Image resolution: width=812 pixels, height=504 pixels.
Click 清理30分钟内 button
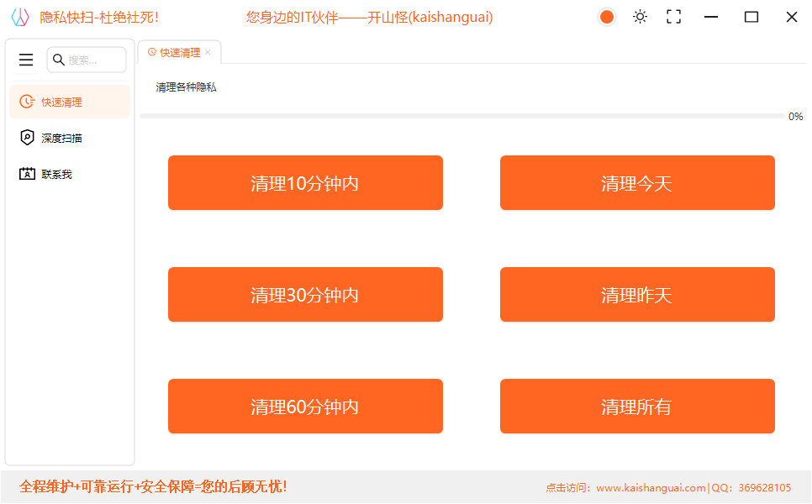305,295
